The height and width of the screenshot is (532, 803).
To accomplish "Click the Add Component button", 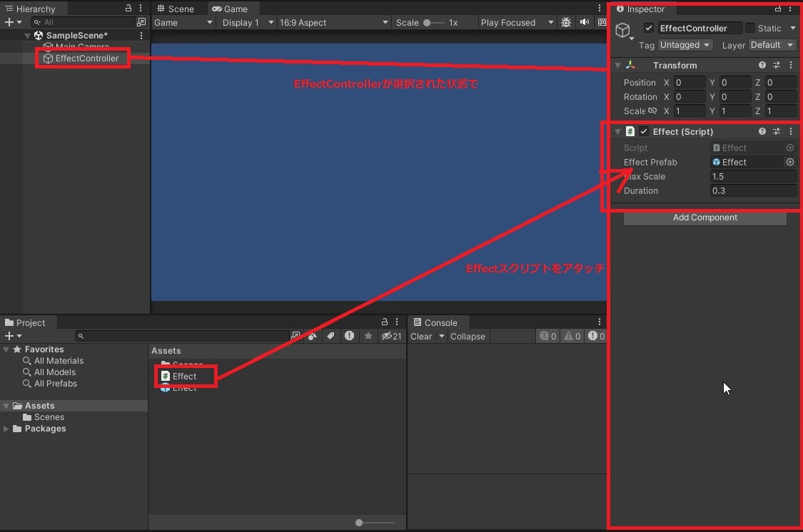I will point(704,218).
